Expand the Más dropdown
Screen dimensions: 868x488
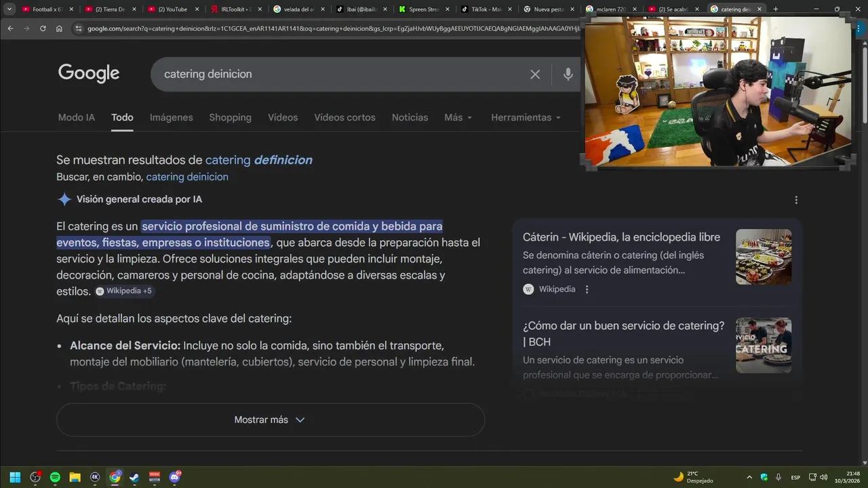(x=458, y=117)
